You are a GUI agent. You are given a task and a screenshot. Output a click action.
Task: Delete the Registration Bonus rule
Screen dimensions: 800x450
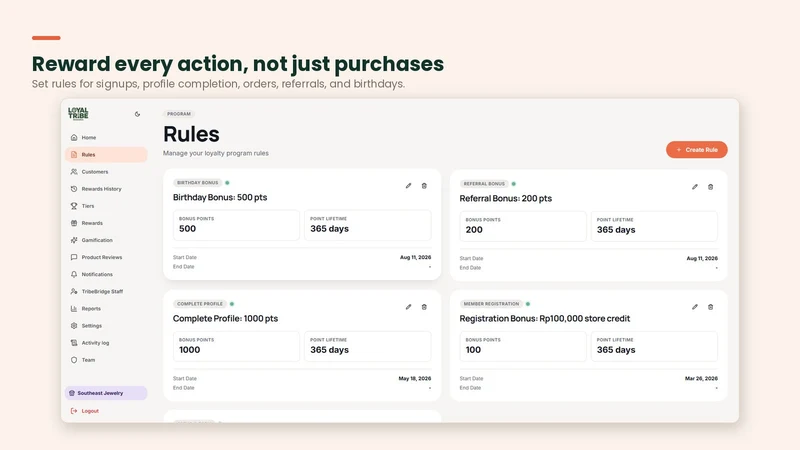pyautogui.click(x=710, y=307)
